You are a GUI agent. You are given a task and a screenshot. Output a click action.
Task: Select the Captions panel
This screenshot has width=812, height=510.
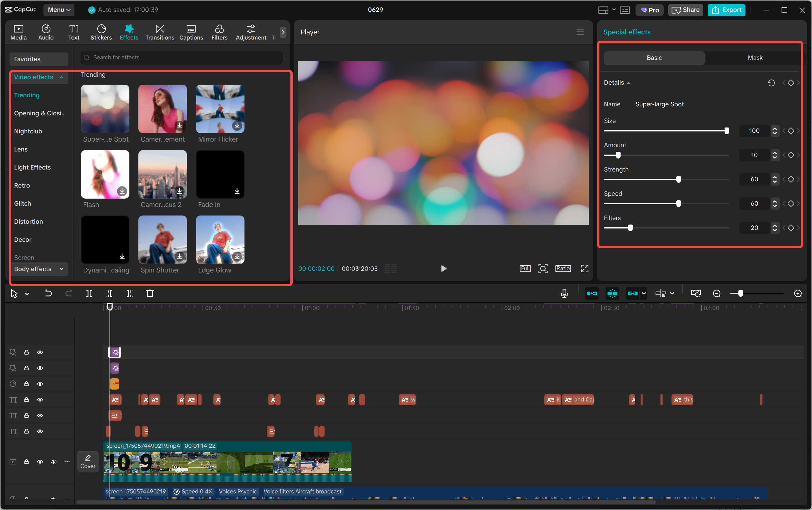pos(191,32)
